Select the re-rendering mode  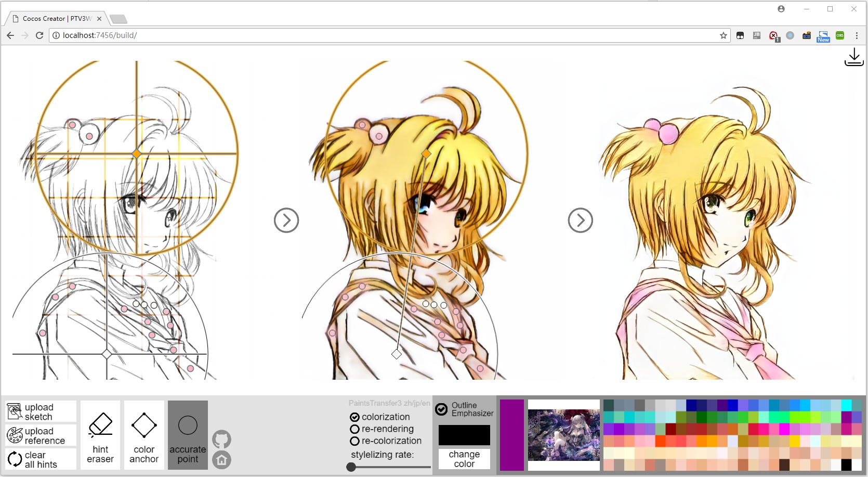click(355, 429)
